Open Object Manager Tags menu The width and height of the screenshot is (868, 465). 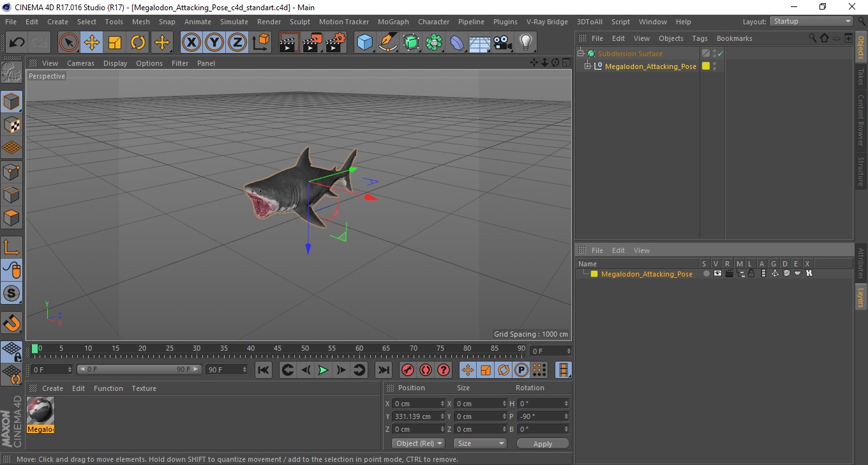pyautogui.click(x=700, y=38)
